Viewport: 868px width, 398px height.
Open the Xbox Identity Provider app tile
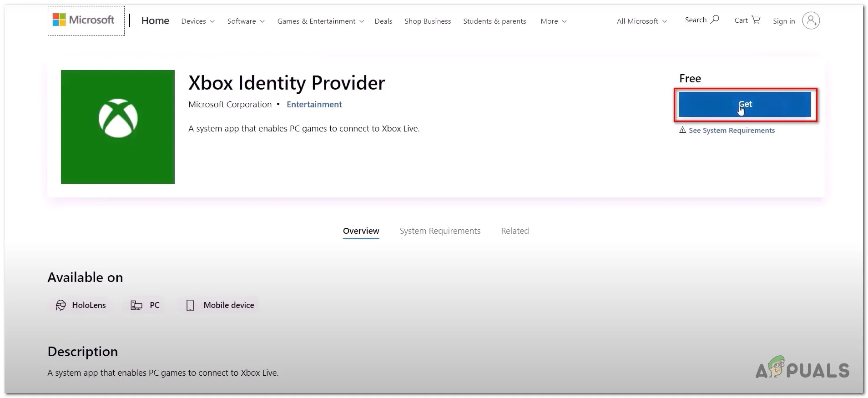pos(118,127)
